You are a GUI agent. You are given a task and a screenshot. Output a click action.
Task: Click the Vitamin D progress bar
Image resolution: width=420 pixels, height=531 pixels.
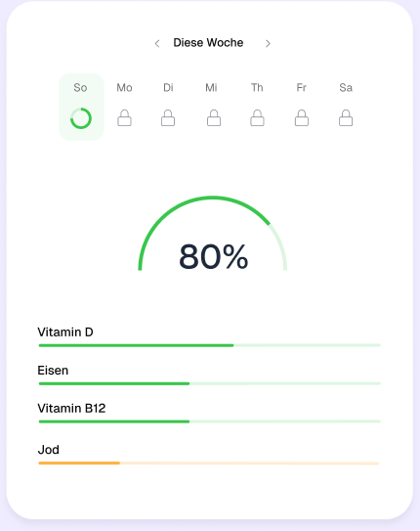[210, 345]
